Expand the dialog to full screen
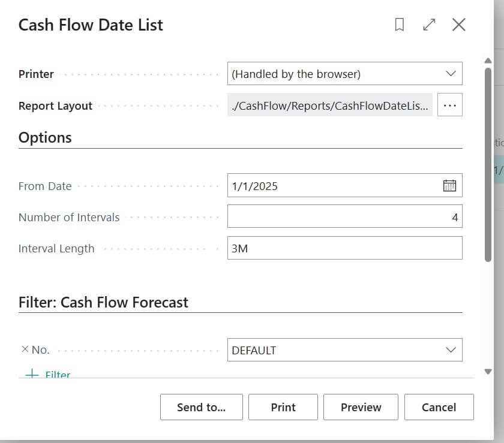Viewport: 504px width, 443px height. click(429, 25)
